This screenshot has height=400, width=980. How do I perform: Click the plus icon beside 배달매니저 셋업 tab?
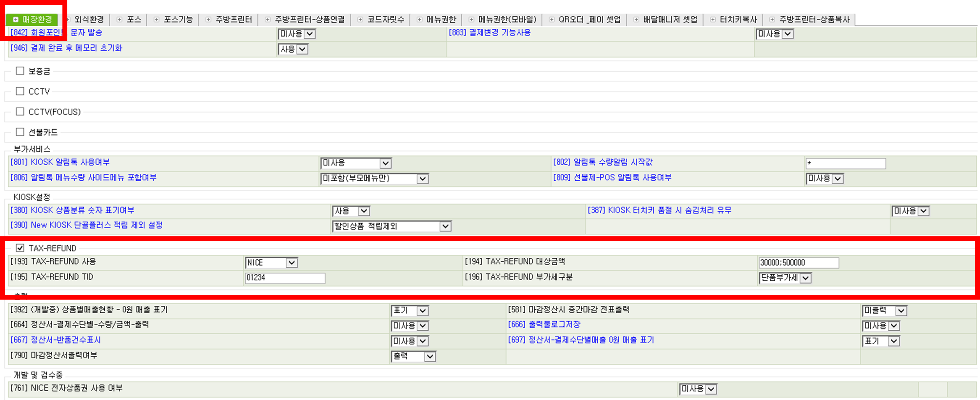[636, 19]
